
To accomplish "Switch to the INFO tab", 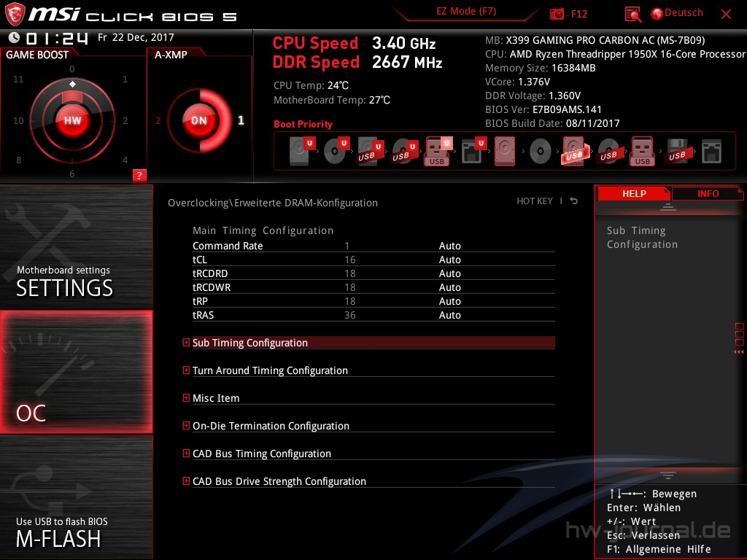I will (x=708, y=194).
